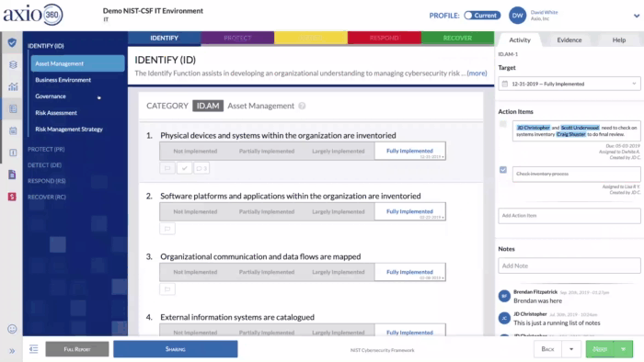Expand PROTECT (PR) in the sidebar
644x362 pixels.
pyautogui.click(x=46, y=149)
